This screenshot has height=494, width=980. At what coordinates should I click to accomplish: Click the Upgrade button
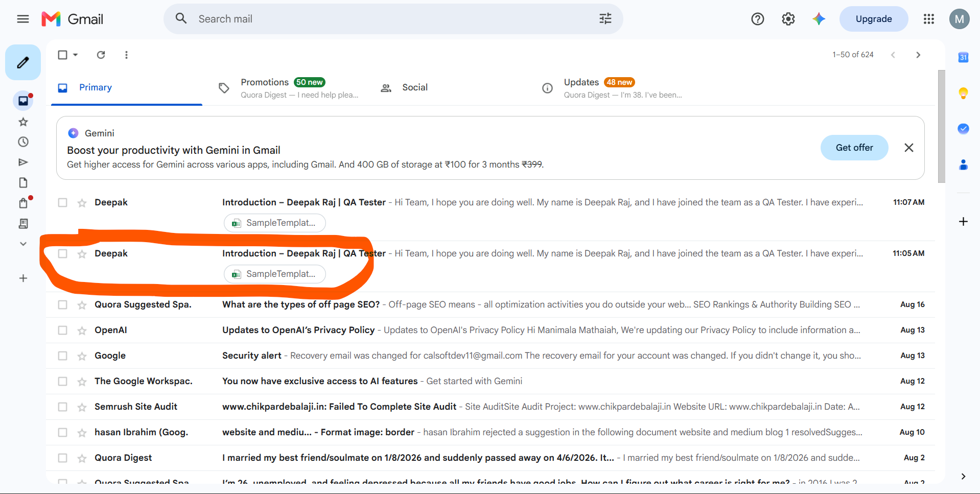tap(874, 19)
